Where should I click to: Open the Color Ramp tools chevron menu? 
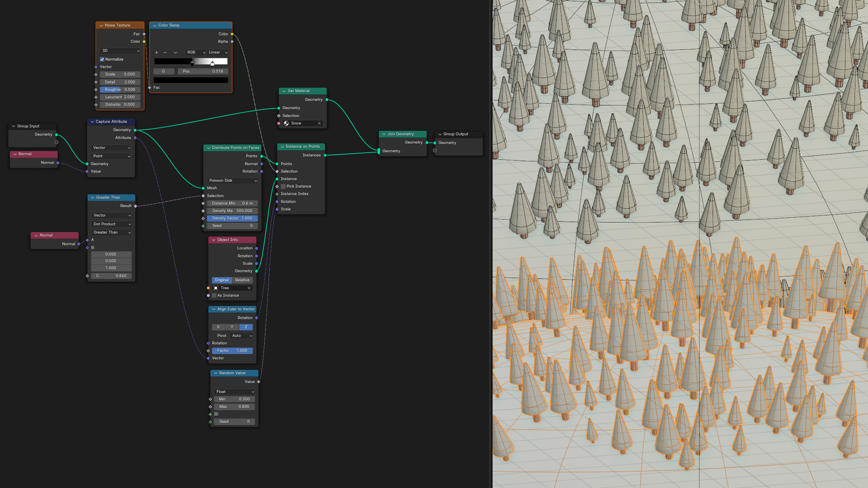(x=175, y=52)
